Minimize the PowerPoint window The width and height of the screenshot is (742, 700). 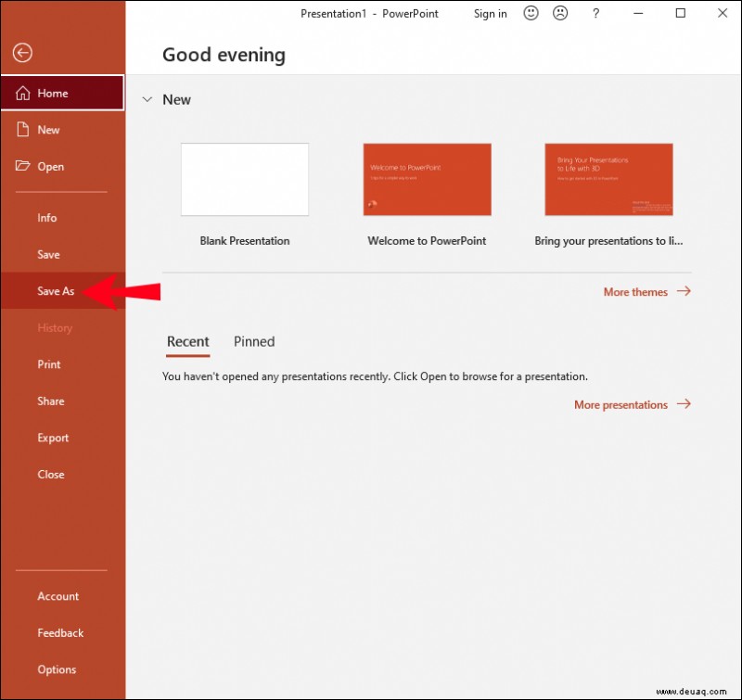pos(638,13)
